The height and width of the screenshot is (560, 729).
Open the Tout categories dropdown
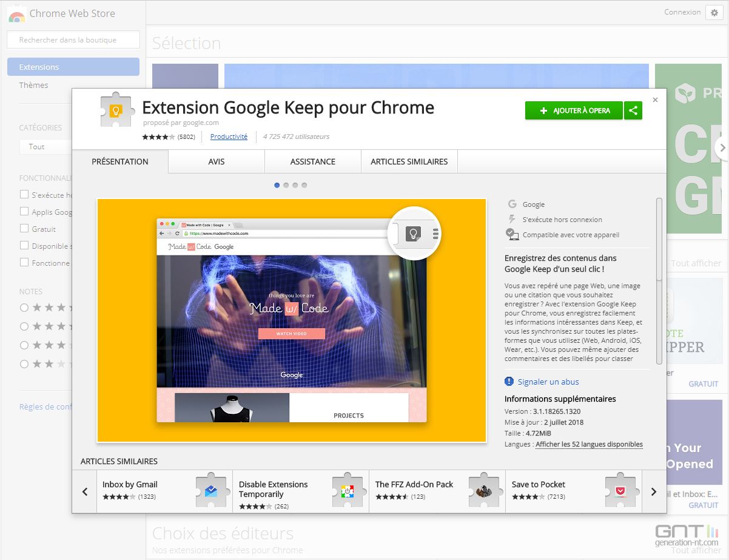45,147
